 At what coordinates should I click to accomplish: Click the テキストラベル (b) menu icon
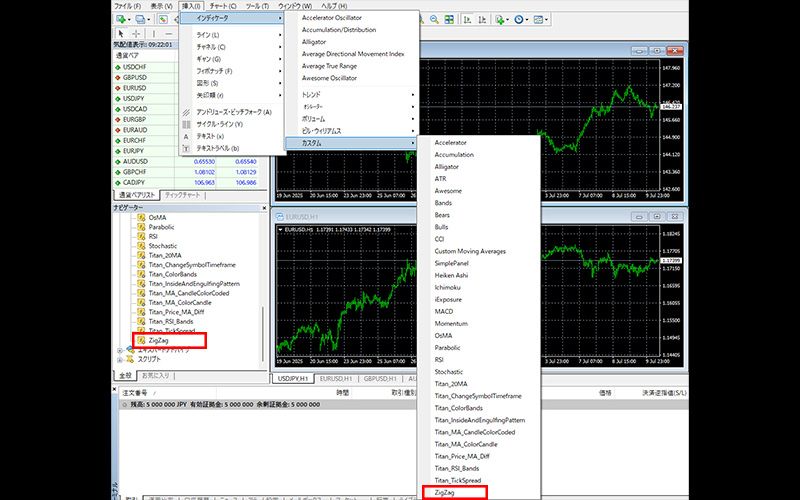(x=186, y=148)
